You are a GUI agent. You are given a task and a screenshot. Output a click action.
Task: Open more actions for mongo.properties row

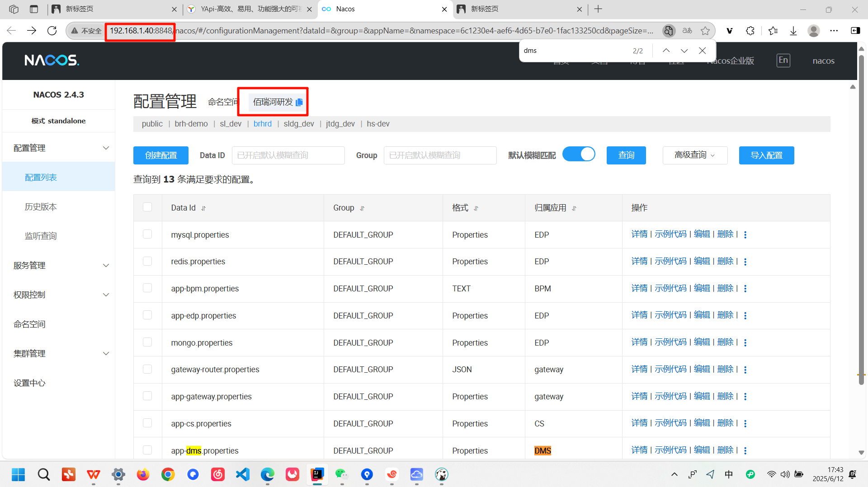pyautogui.click(x=745, y=342)
